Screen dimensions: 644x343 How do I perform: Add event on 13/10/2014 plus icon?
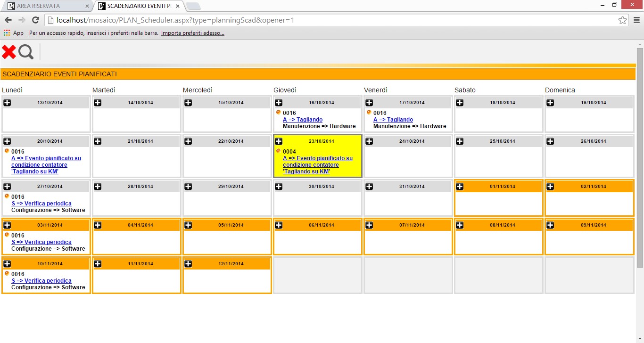7,103
